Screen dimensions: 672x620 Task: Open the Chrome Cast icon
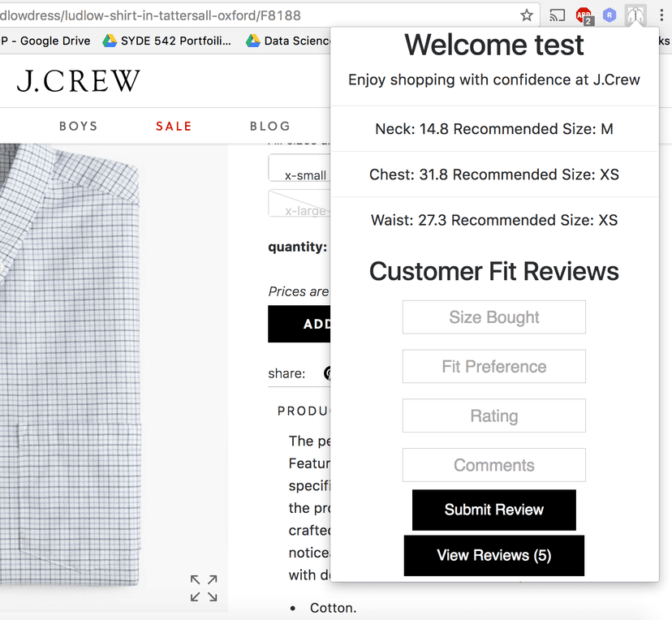tap(557, 15)
